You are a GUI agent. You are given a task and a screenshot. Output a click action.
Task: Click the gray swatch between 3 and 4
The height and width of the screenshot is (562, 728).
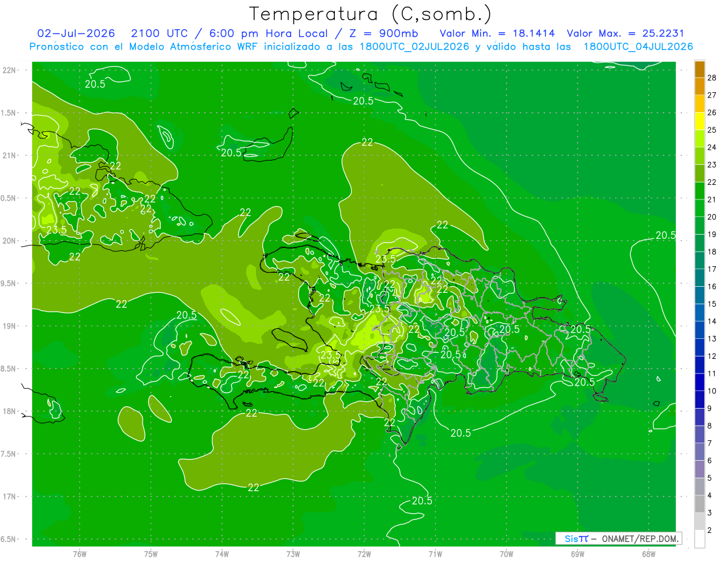pyautogui.click(x=699, y=504)
